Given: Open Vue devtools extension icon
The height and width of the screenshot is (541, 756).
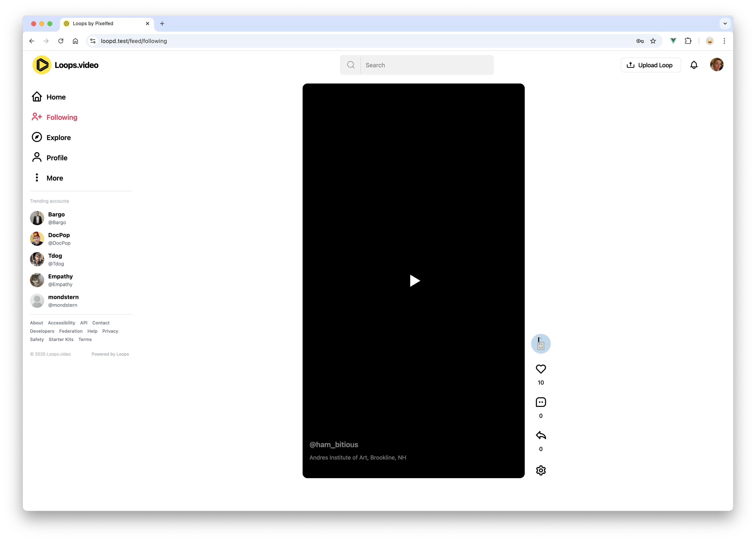Looking at the screenshot, I should pos(673,41).
